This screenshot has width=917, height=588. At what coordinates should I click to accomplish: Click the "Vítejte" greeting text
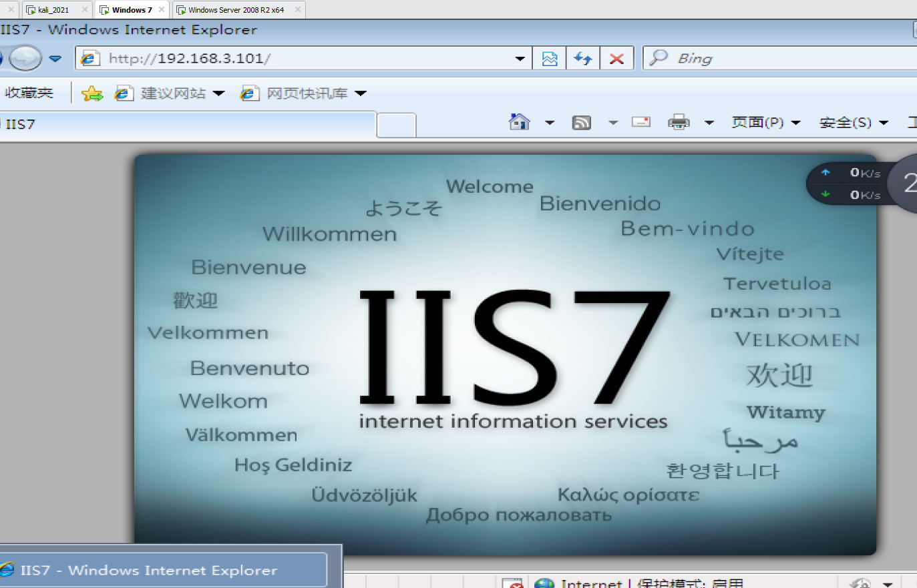750,254
